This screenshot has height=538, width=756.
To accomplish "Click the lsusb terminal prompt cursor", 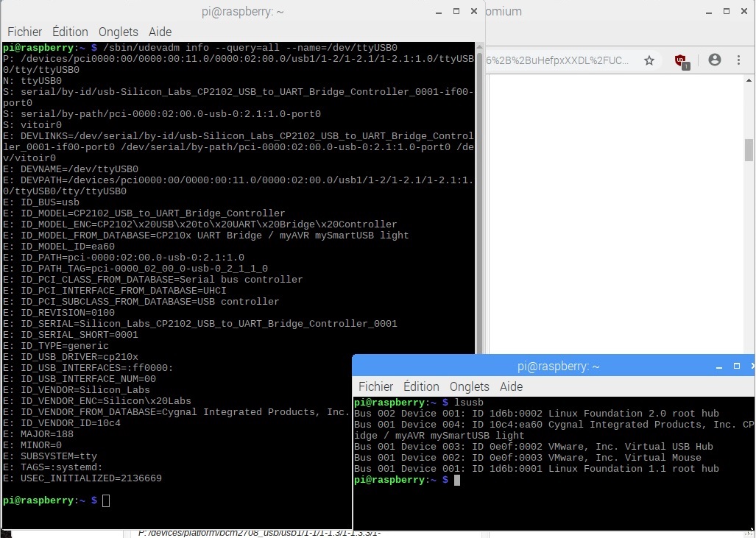I will 457,480.
